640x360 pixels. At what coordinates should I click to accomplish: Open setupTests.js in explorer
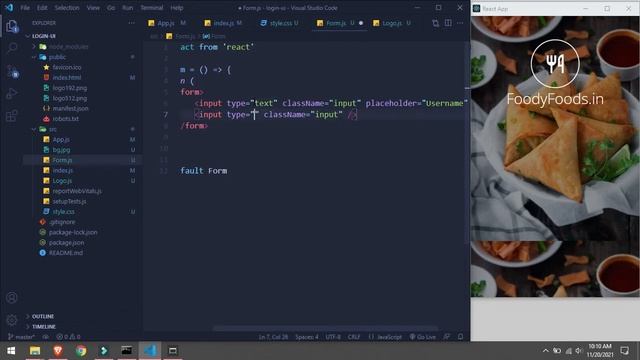tap(69, 201)
